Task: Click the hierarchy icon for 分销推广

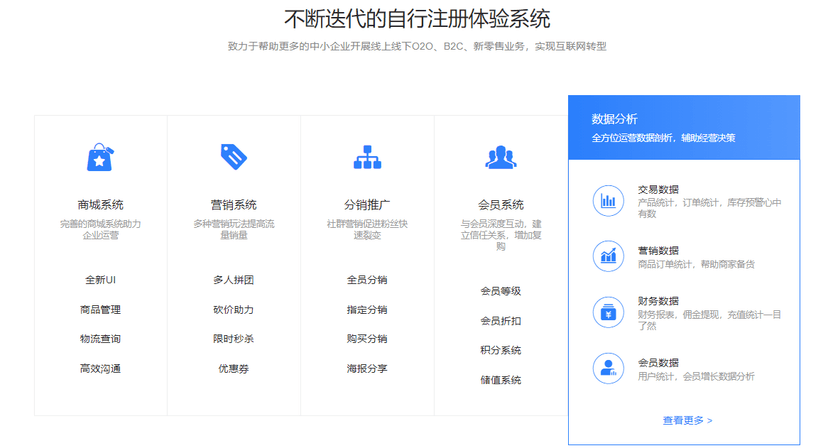Action: coord(367,157)
